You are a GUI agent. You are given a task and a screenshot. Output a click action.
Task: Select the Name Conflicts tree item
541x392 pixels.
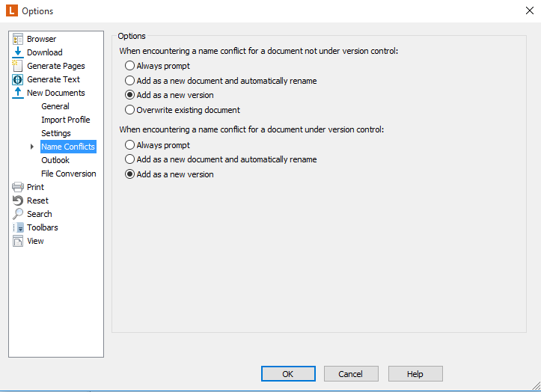pos(68,147)
